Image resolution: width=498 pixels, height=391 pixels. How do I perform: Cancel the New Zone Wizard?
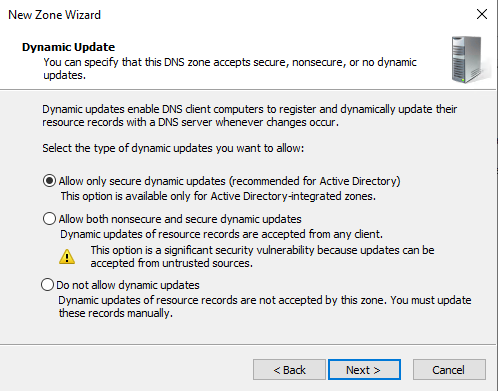tap(449, 370)
